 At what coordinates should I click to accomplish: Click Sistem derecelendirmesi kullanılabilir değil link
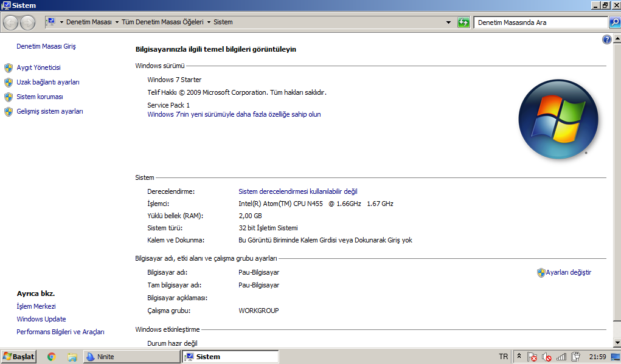point(298,191)
